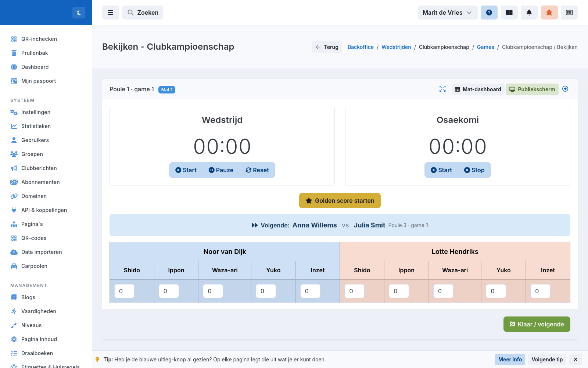The height and width of the screenshot is (368, 588).
Task: Click the Clubberichten megaphone icon
Action: [x=14, y=168]
